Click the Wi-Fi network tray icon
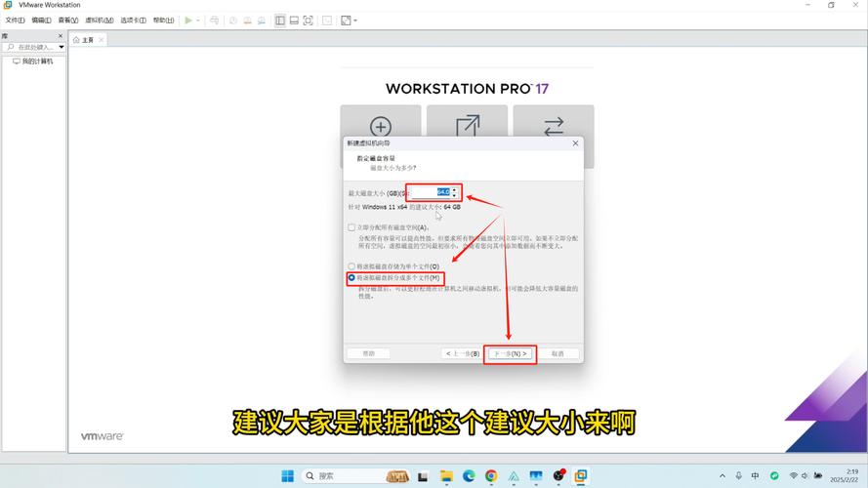The width and height of the screenshot is (868, 488). pos(793,476)
